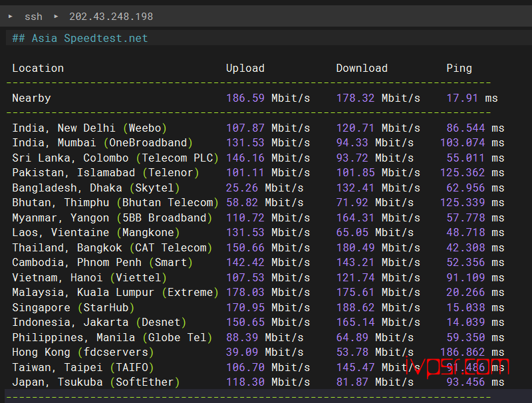Screen dimensions: 532x403
Task: Select Thimphu upload 58.82
Action: tap(242, 203)
